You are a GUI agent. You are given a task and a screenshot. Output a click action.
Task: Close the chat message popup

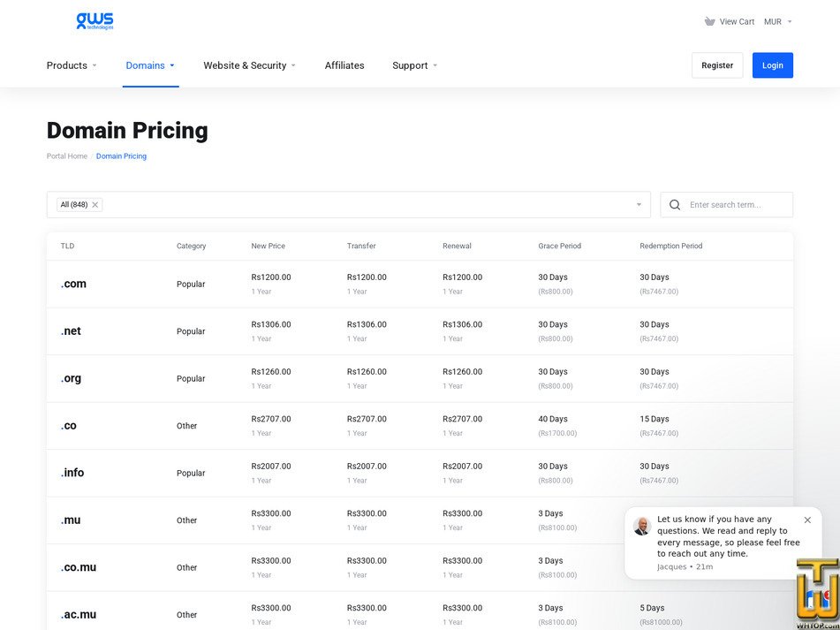[x=807, y=520]
